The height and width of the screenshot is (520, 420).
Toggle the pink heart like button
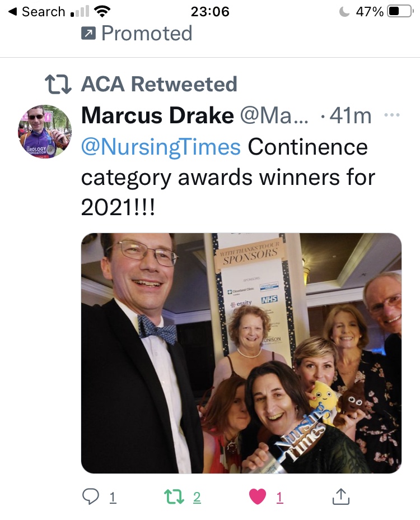click(257, 496)
